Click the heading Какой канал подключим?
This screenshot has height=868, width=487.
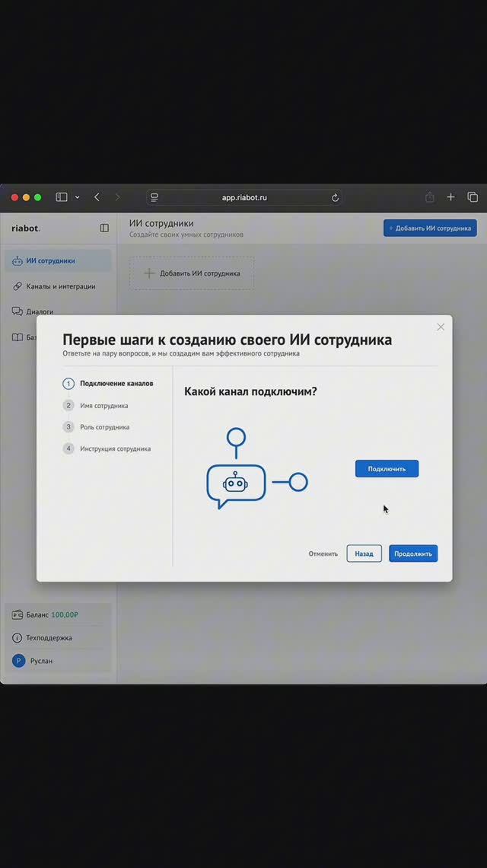(x=250, y=392)
